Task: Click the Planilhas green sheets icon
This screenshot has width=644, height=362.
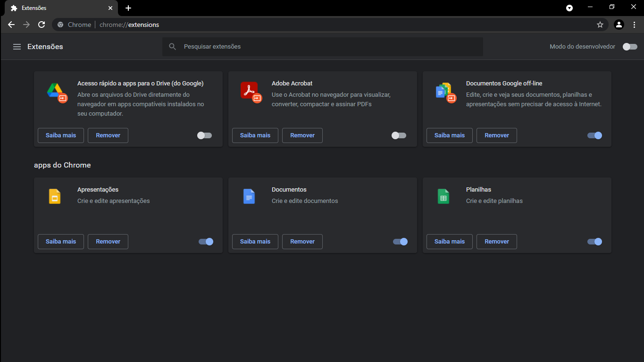Action: [x=443, y=196]
